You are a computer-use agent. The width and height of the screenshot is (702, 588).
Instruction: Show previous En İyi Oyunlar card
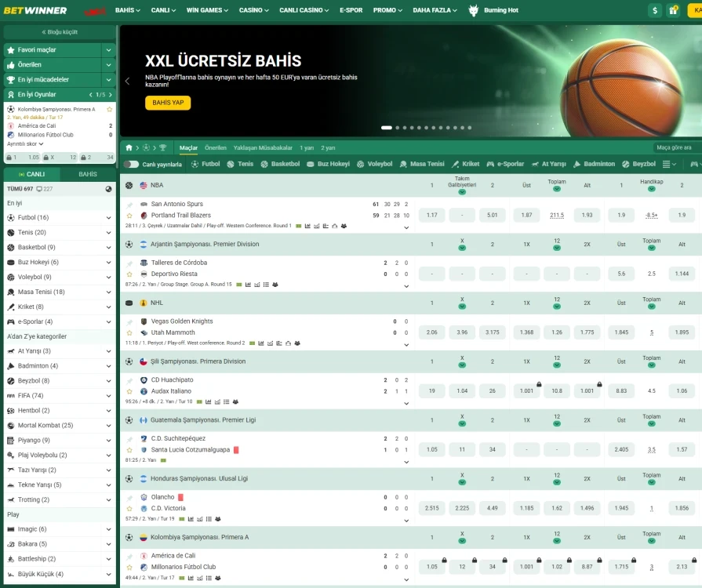click(90, 94)
